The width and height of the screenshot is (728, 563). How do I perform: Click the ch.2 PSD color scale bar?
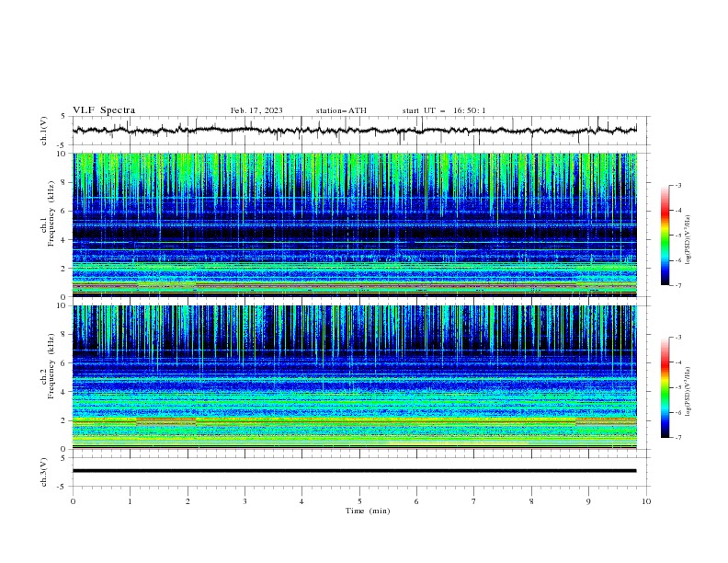tap(665, 387)
